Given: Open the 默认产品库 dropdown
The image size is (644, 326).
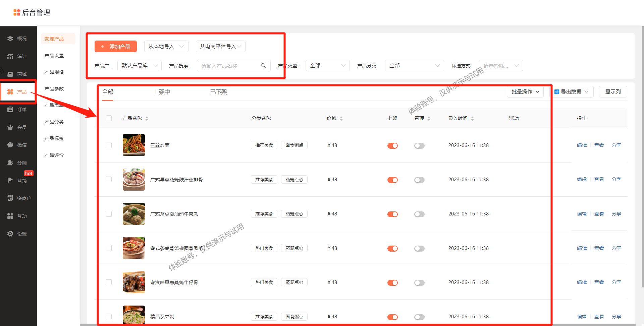Looking at the screenshot, I should pyautogui.click(x=140, y=66).
